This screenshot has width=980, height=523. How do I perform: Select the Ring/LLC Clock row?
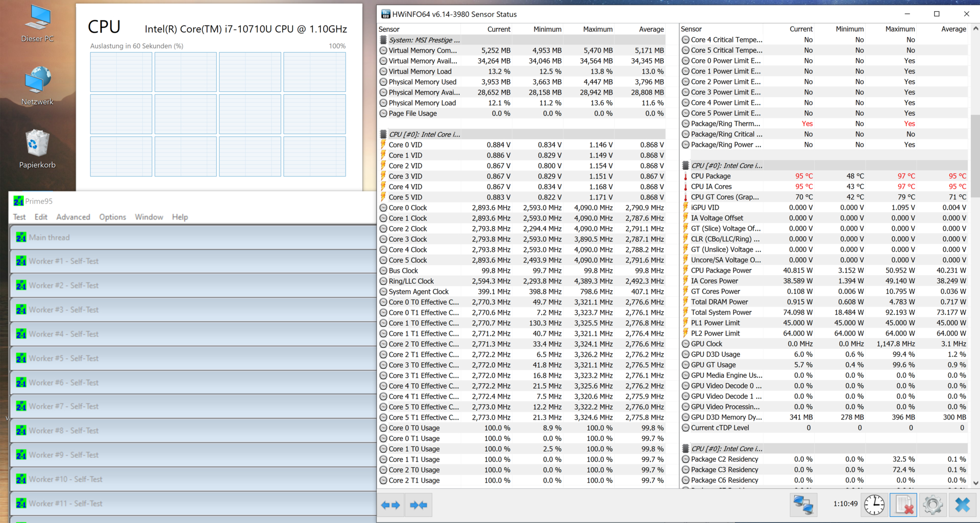click(522, 281)
